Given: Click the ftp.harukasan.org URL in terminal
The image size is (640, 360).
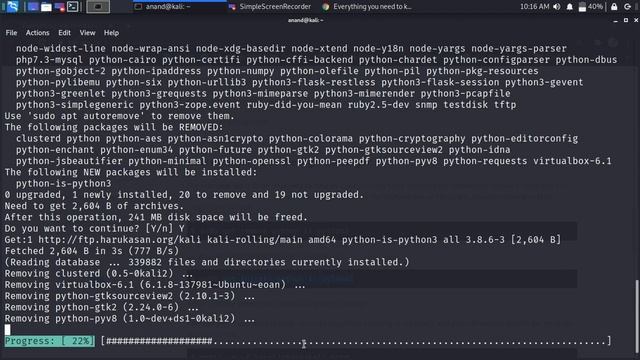Looking at the screenshot, I should tap(121, 240).
